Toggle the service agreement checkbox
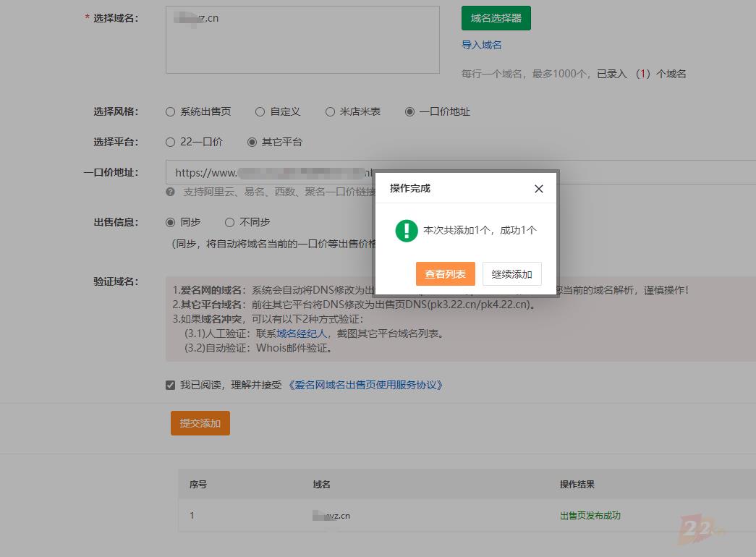 point(171,386)
